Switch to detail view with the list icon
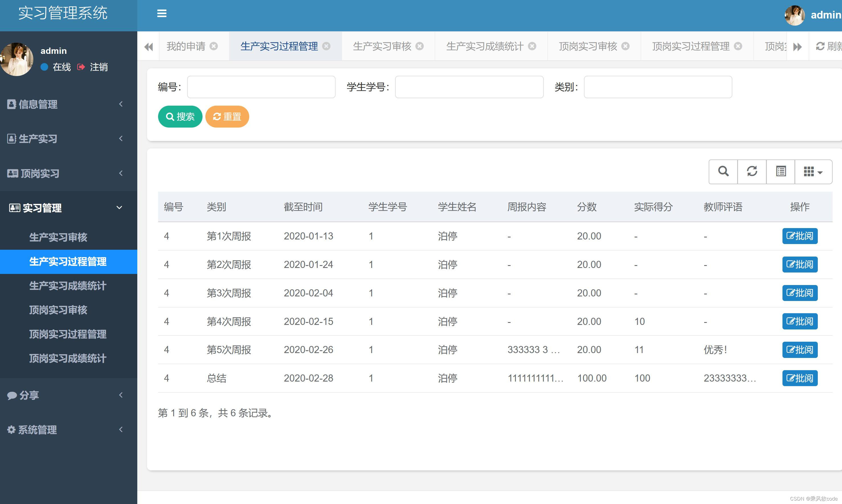842x504 pixels. click(x=780, y=171)
